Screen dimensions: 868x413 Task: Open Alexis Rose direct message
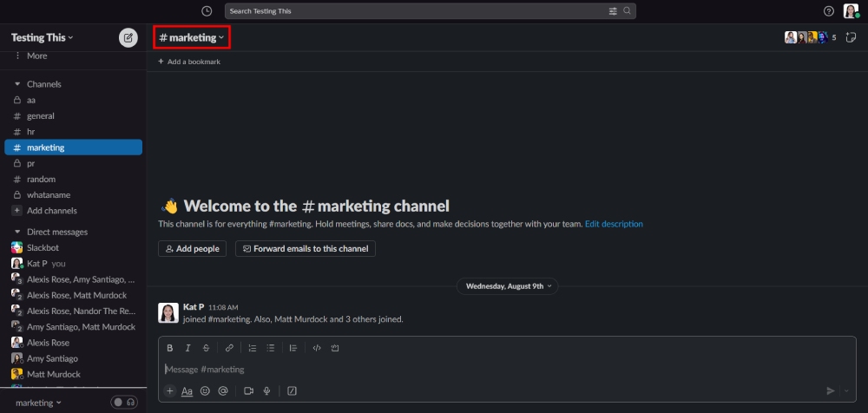click(73, 343)
